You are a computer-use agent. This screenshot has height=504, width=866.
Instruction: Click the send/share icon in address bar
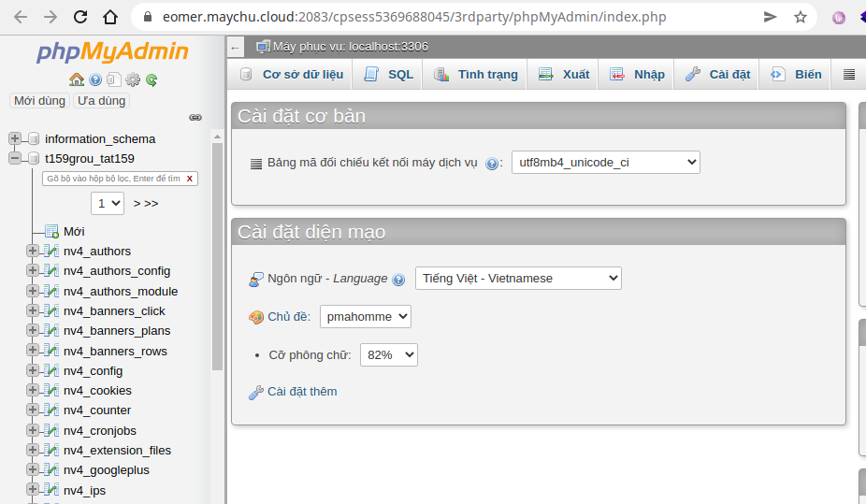[770, 17]
